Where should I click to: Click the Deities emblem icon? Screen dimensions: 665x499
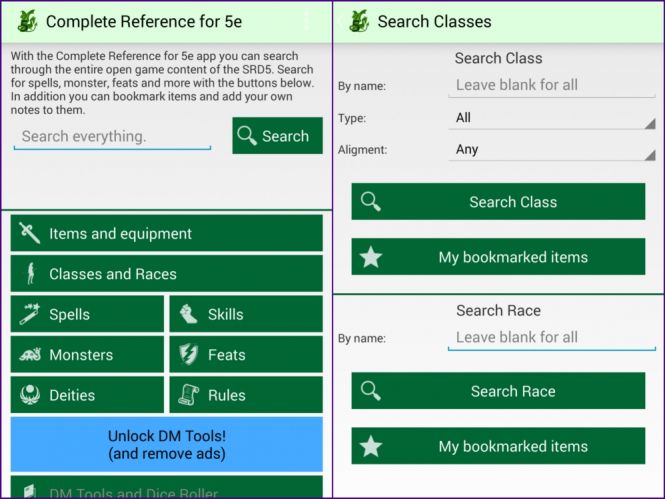coord(30,395)
